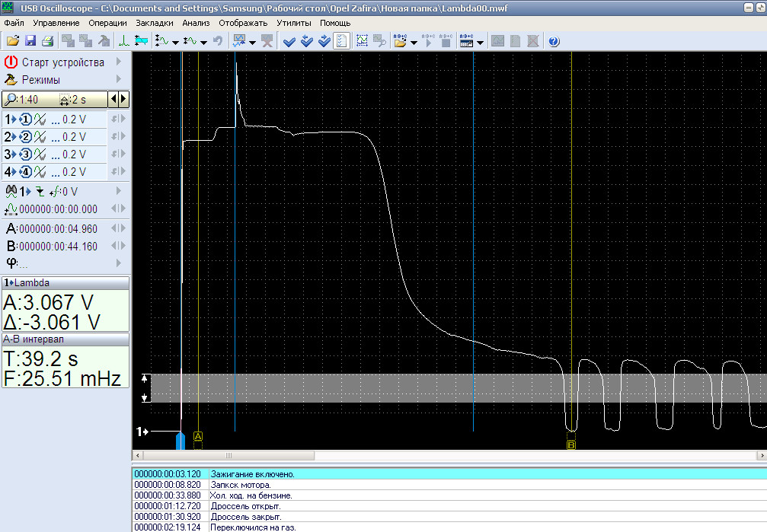Open the Утилиты menu
The height and width of the screenshot is (532, 767).
pyautogui.click(x=294, y=23)
